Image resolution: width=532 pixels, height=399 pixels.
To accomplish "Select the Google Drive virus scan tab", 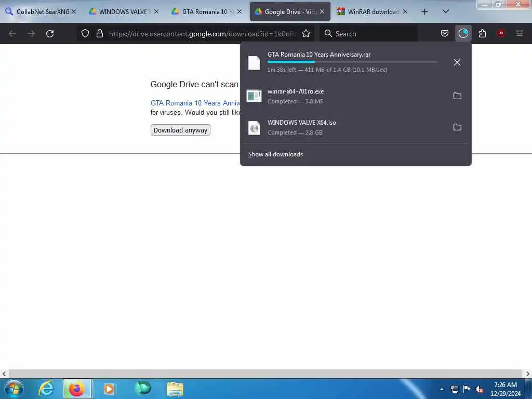I will [x=285, y=12].
